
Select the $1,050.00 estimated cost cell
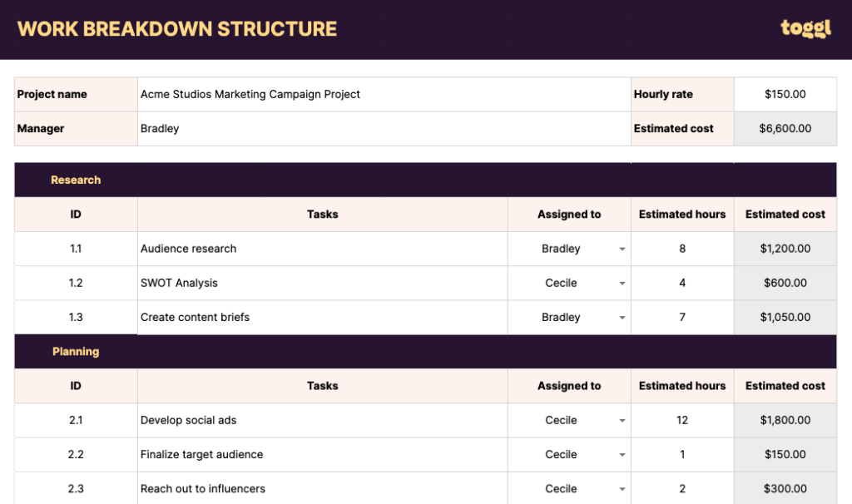785,317
